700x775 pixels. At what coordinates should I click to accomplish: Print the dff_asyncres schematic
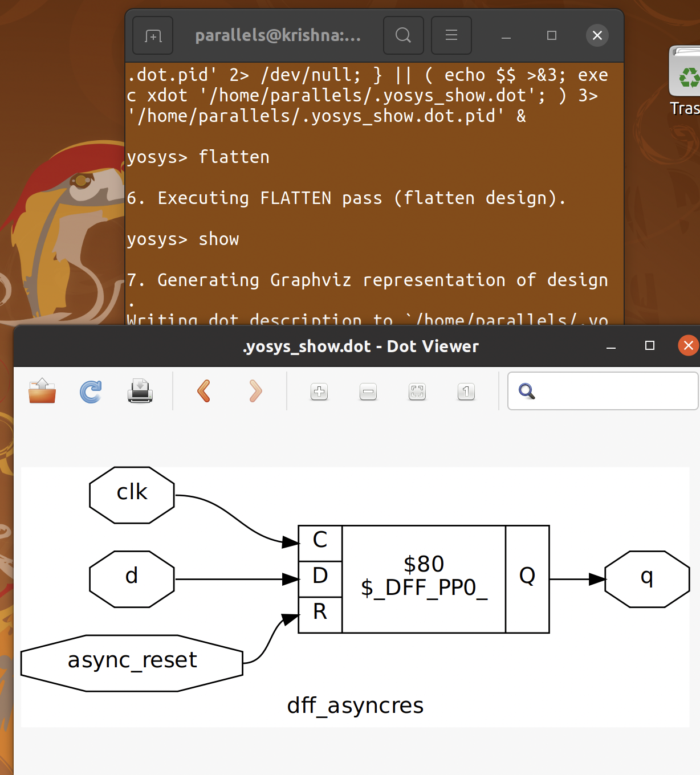(140, 391)
